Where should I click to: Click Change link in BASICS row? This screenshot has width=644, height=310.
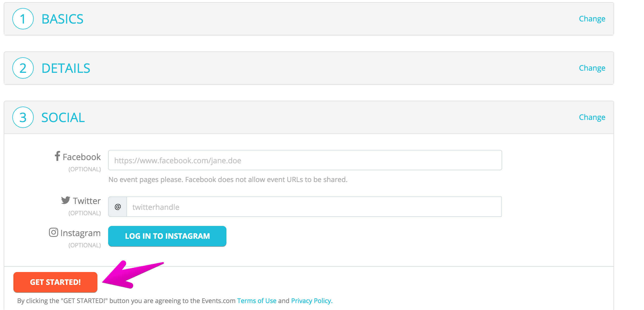(592, 19)
